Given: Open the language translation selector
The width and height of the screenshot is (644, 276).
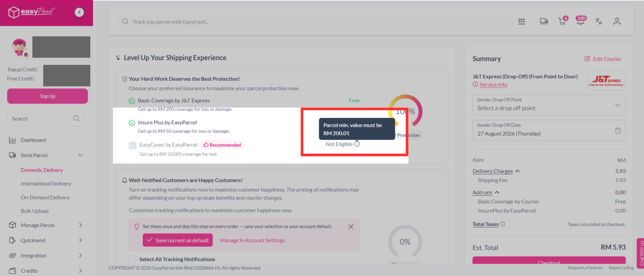Looking at the screenshot, I should click(x=599, y=22).
